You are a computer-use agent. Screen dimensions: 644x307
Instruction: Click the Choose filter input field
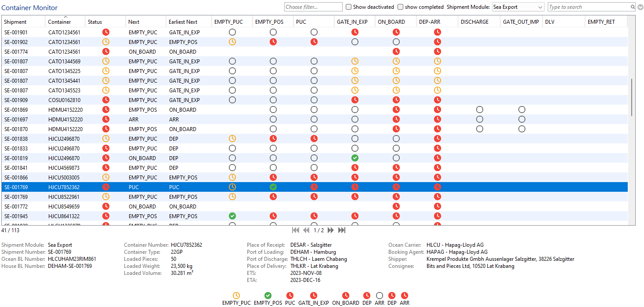[x=313, y=7]
